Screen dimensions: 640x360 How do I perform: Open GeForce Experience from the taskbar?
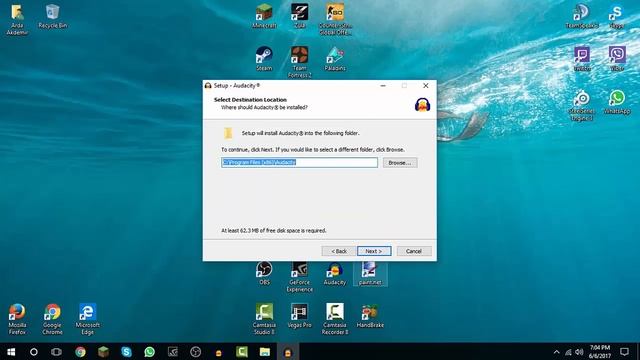[x=173, y=351]
